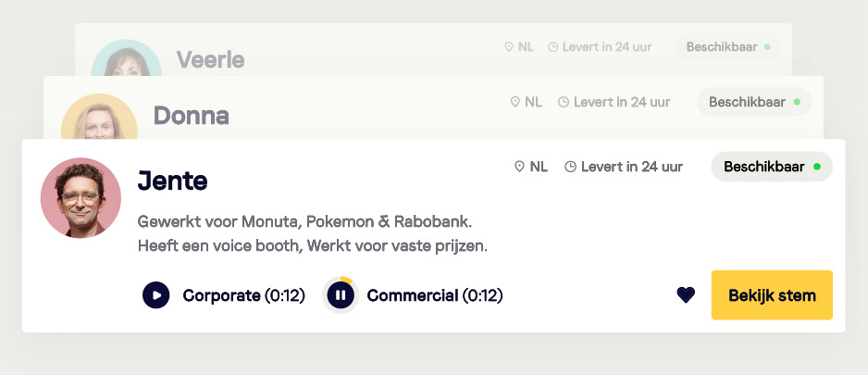Click the clock icon on Jente's card
This screenshot has height=375, width=868.
[570, 167]
